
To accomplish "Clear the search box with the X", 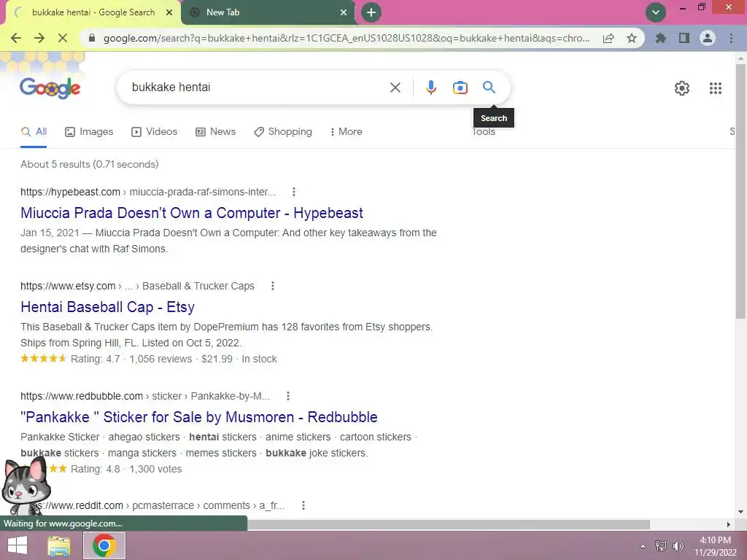I will [x=395, y=87].
